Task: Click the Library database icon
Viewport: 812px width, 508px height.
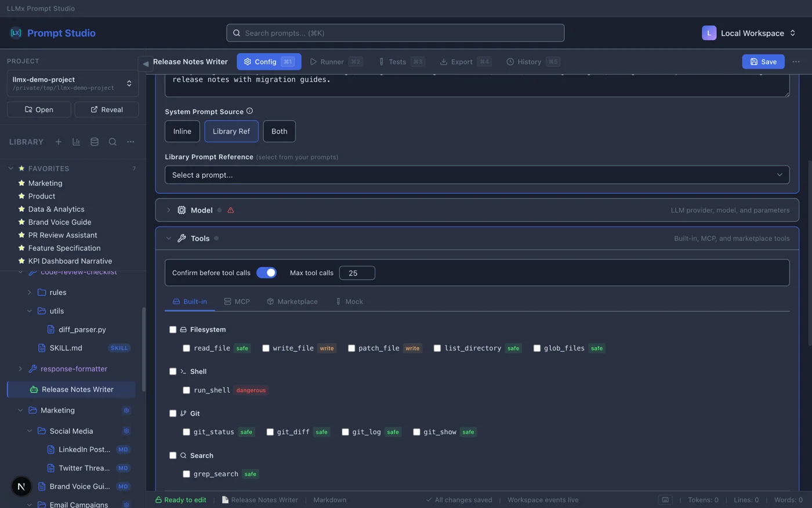Action: click(94, 142)
